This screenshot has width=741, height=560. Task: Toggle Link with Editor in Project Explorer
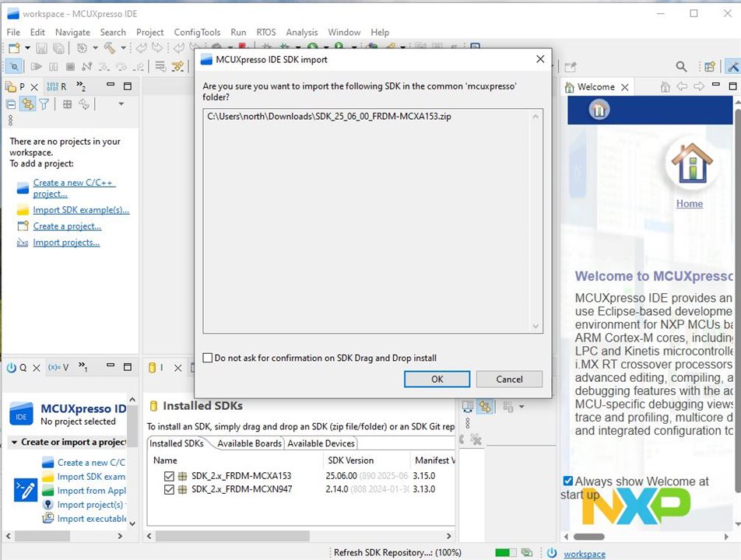pos(28,104)
